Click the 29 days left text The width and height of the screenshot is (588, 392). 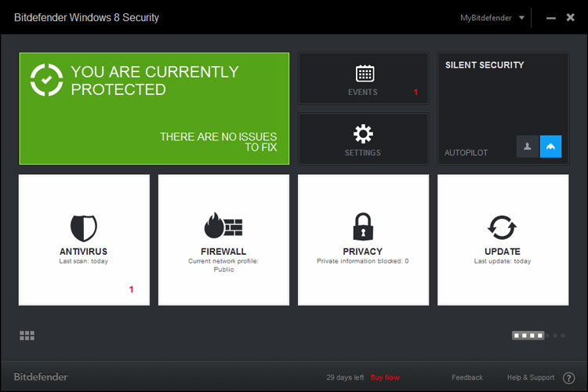coord(345,377)
